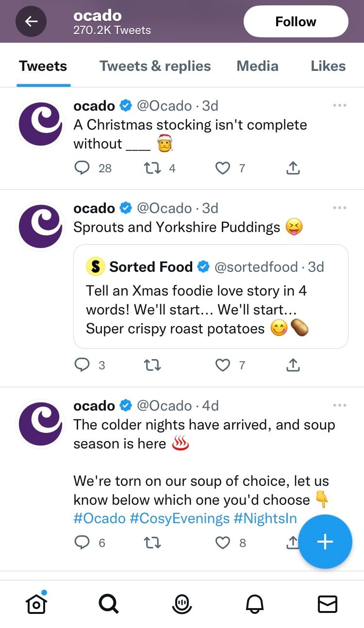Like the Christmas stocking tweet
The width and height of the screenshot is (364, 628).
[x=222, y=168]
